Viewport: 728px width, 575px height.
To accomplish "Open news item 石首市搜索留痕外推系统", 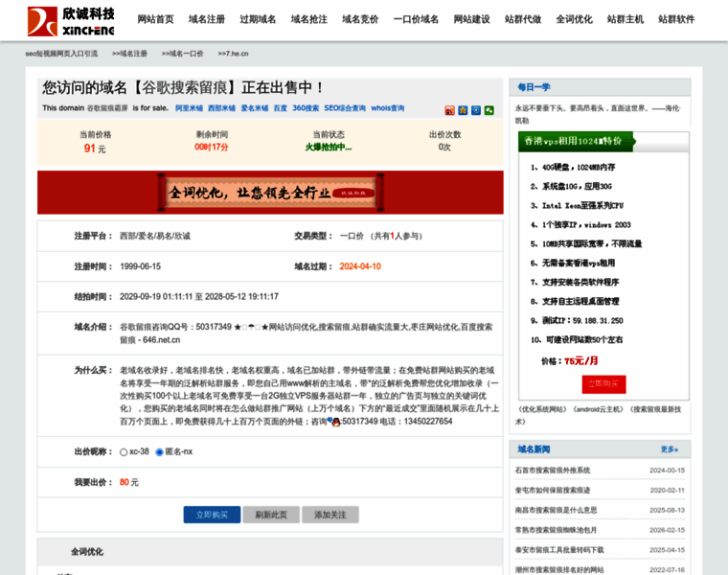I will click(553, 471).
